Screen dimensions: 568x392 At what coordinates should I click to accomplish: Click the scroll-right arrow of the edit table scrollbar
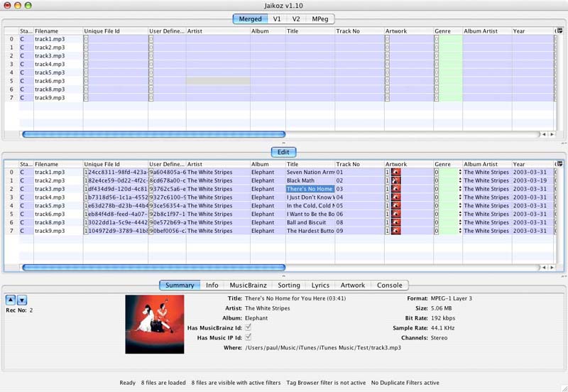pos(552,268)
